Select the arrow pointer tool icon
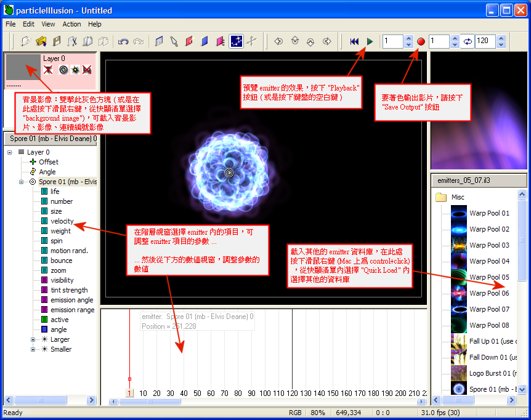Screen dimensions: 531x420 [x=174, y=41]
